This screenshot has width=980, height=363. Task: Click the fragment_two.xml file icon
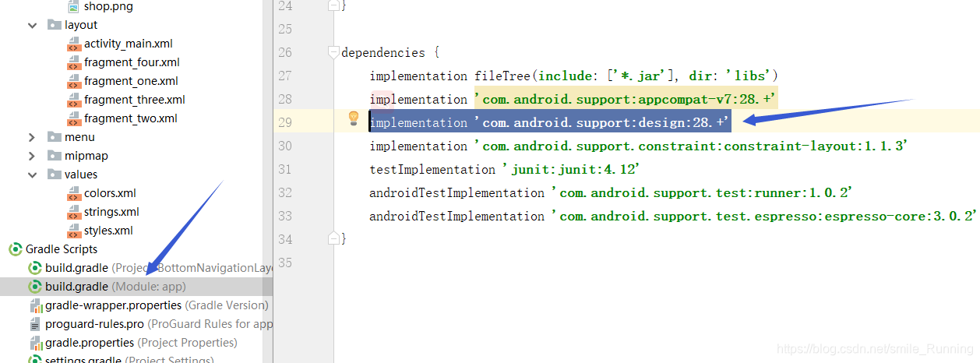click(x=73, y=118)
